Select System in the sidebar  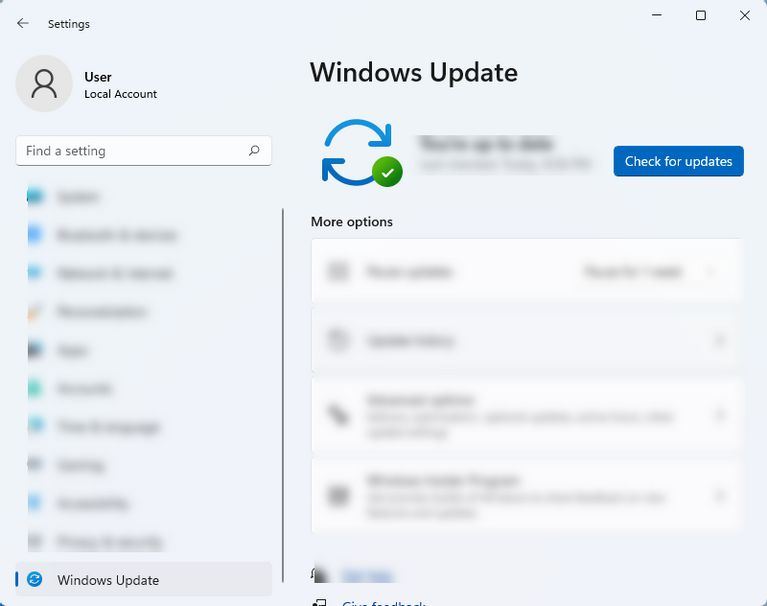click(x=77, y=197)
